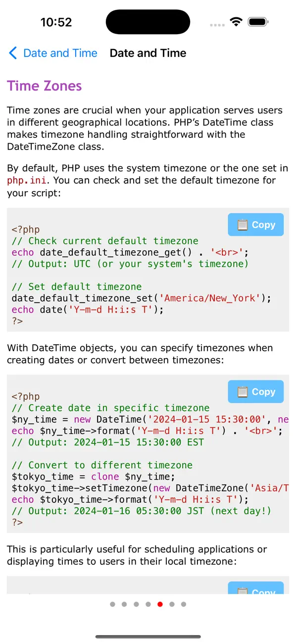The height and width of the screenshot is (644, 296).
Task: Select the dot immediately before the red dot
Action: pyautogui.click(x=148, y=604)
